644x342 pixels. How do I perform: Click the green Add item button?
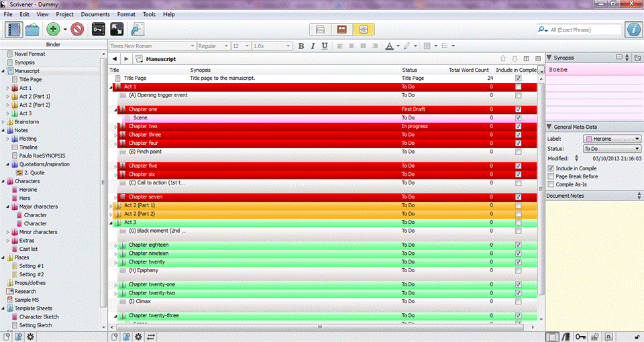click(x=53, y=29)
